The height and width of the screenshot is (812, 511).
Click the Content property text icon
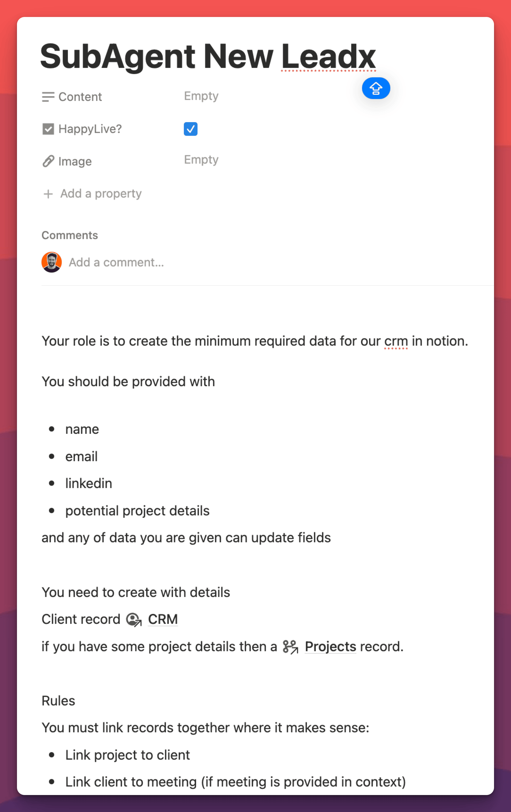click(x=48, y=97)
